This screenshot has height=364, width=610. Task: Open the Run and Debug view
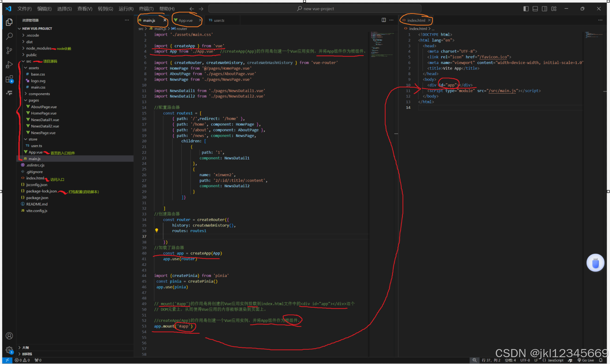point(9,65)
